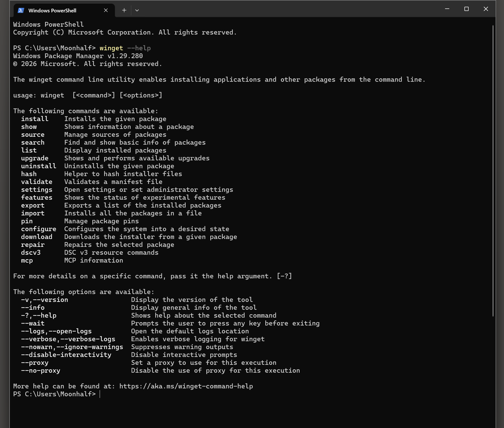Click the '--logs,--open-logs' option text
The image size is (504, 428).
[56, 331]
